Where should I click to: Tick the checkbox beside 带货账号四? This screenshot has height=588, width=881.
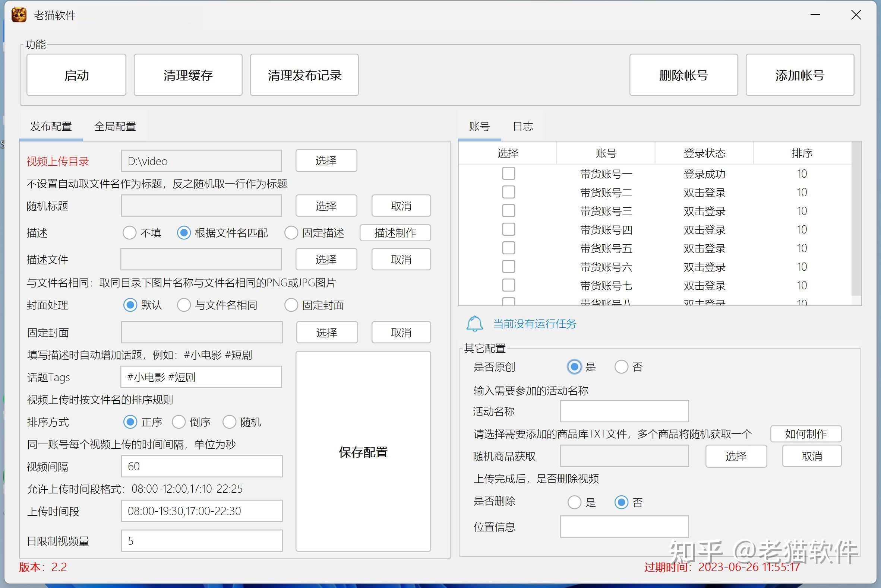pyautogui.click(x=508, y=229)
